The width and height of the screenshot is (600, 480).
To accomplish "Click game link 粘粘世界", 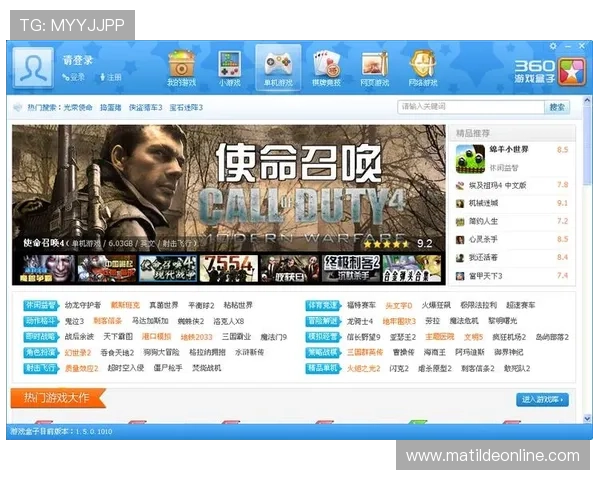I will click(238, 305).
